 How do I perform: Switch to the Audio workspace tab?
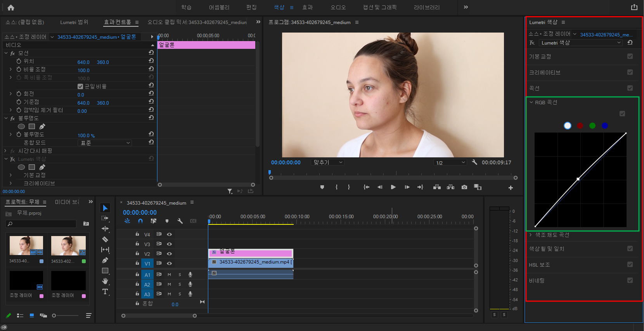click(x=338, y=7)
